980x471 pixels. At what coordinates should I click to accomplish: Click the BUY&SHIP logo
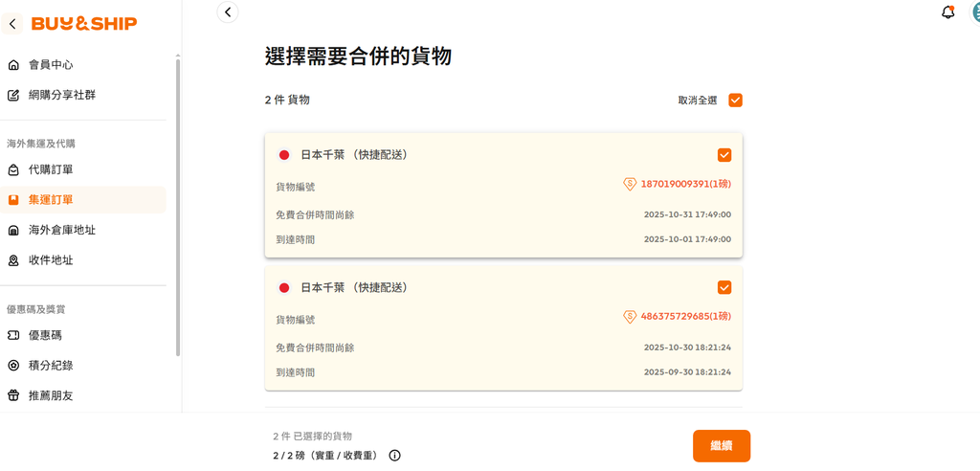point(84,23)
